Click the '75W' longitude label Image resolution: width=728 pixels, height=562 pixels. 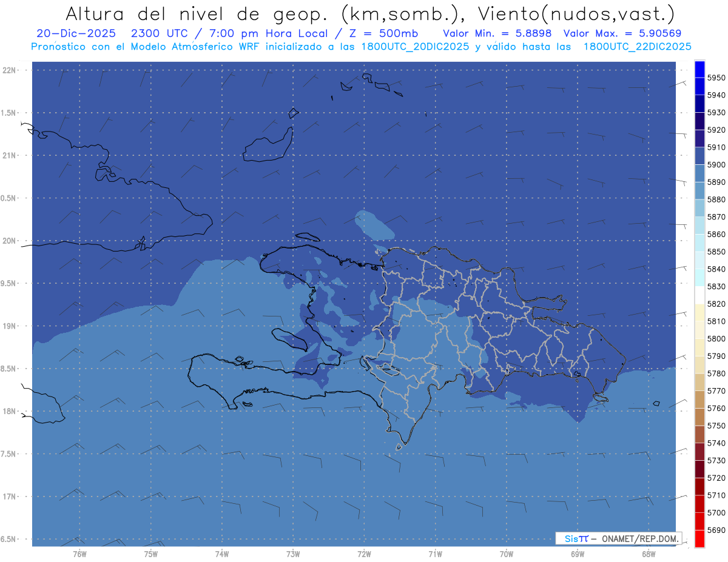tap(151, 554)
